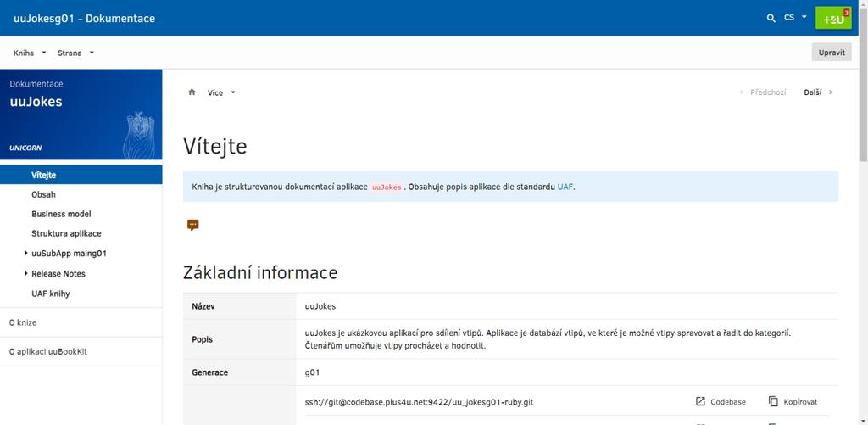Expand the Více dropdown
868x425 pixels.
[x=221, y=92]
